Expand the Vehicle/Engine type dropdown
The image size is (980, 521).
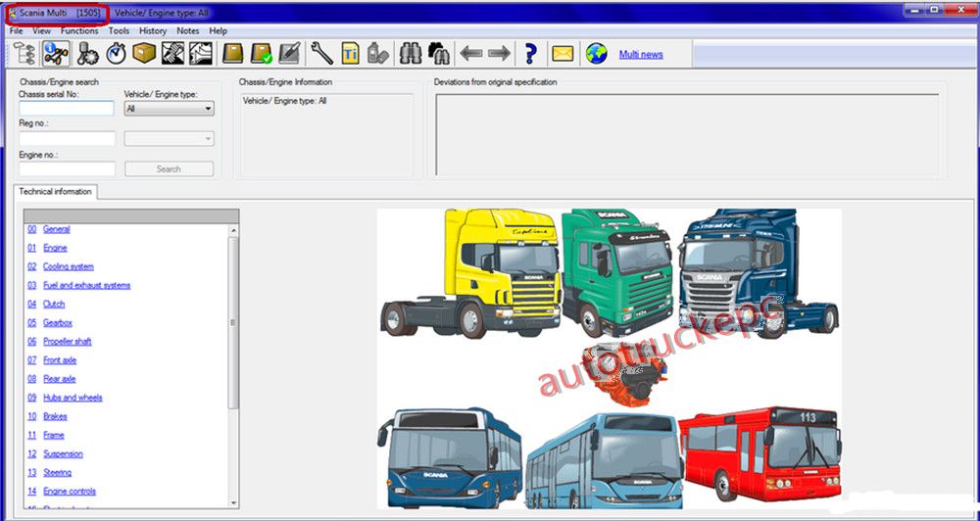pos(169,109)
